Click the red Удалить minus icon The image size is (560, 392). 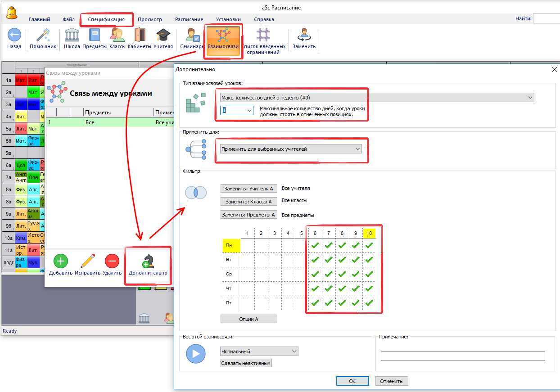[x=112, y=261]
